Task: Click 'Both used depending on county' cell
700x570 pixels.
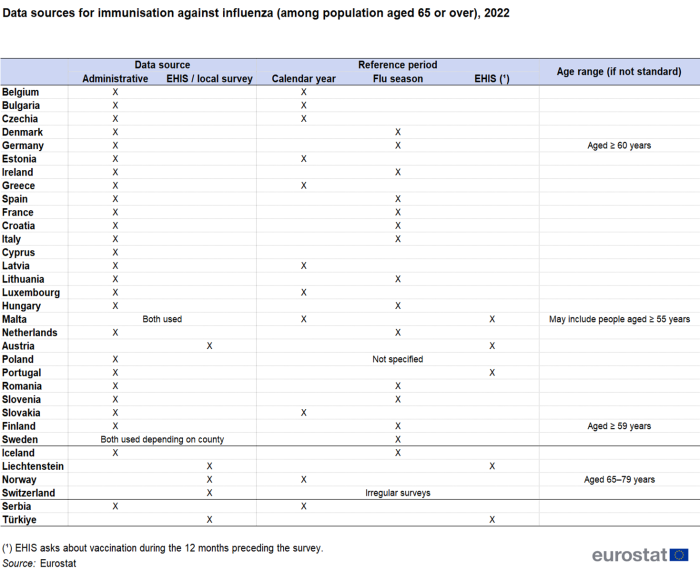Action: tap(162, 440)
